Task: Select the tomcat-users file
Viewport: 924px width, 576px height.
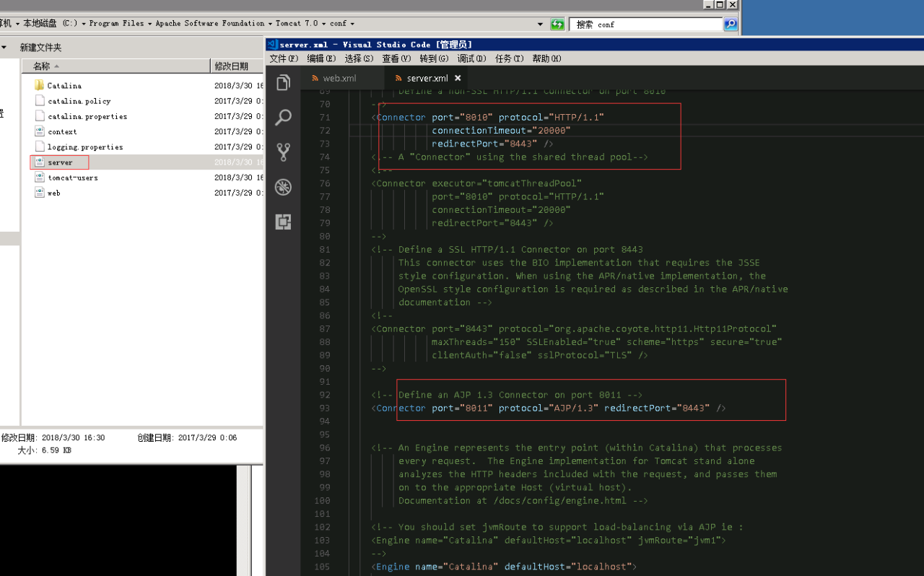Action: 73,178
